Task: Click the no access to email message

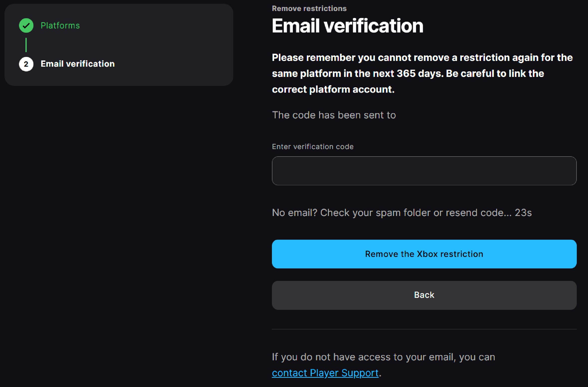Action: point(383,357)
